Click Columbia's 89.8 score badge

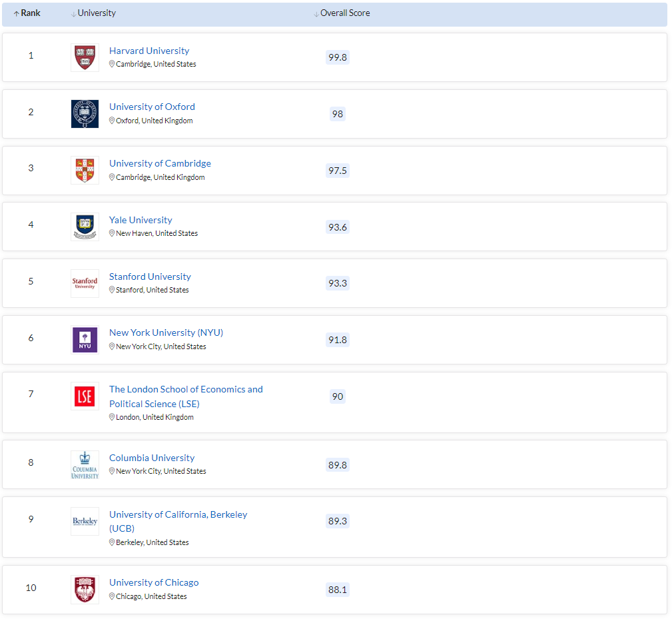(x=338, y=465)
